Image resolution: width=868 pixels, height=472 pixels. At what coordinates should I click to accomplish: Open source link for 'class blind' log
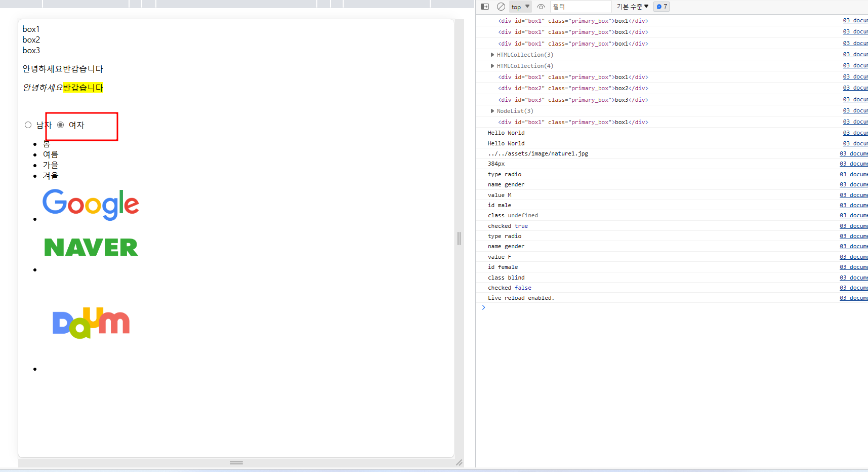point(854,278)
